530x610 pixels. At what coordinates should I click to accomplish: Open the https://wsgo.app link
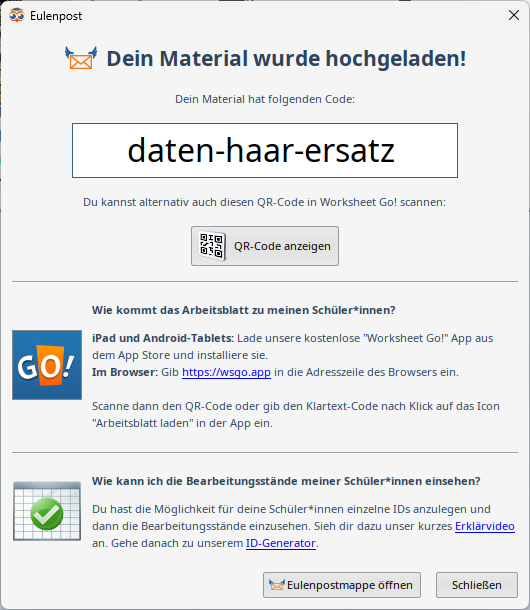[x=226, y=372]
